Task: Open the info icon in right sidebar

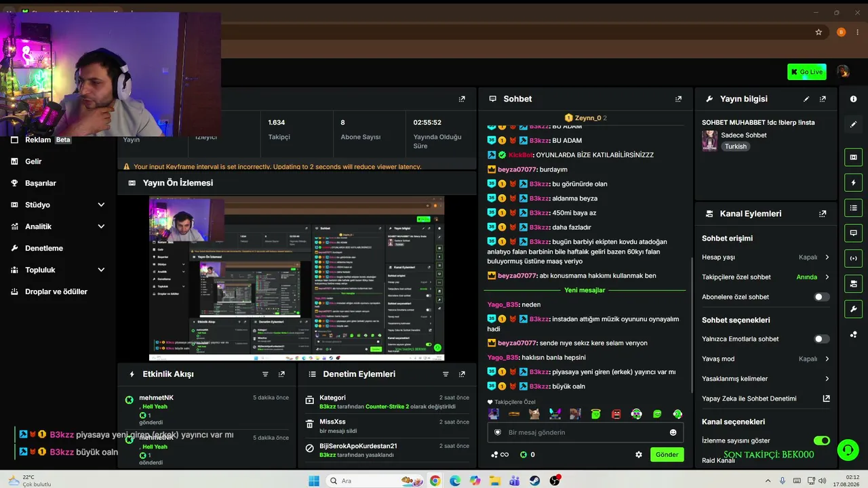Action: tap(853, 99)
